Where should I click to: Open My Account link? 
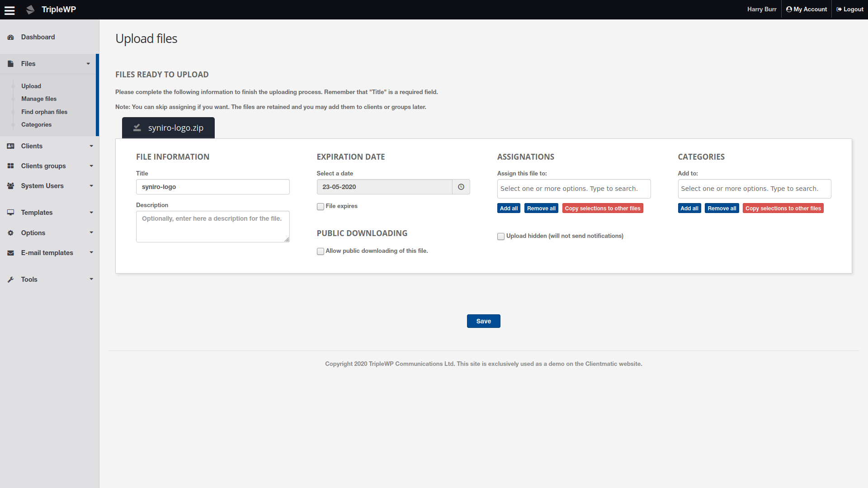pyautogui.click(x=807, y=9)
